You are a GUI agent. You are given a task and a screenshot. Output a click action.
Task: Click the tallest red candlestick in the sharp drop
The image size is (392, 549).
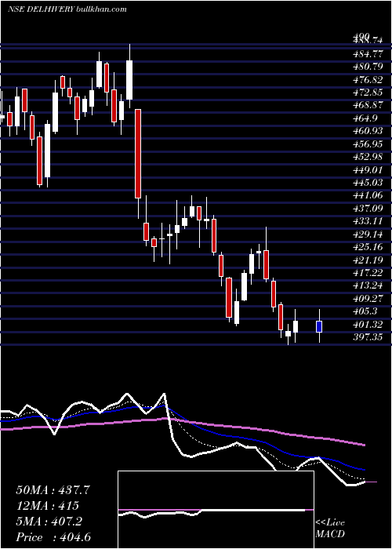click(x=138, y=154)
